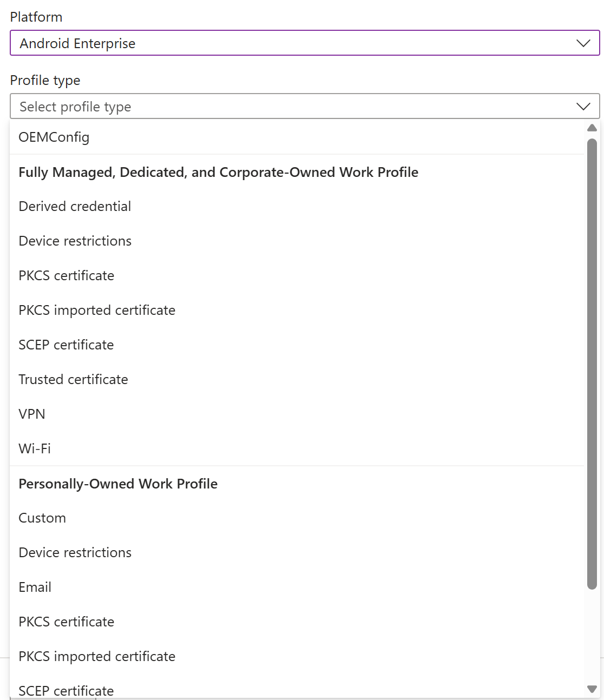Choose Derived credential option

point(75,207)
